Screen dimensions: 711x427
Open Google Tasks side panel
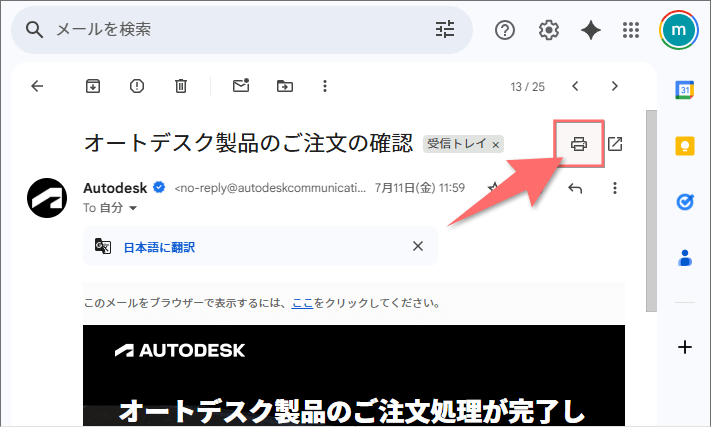tap(685, 202)
